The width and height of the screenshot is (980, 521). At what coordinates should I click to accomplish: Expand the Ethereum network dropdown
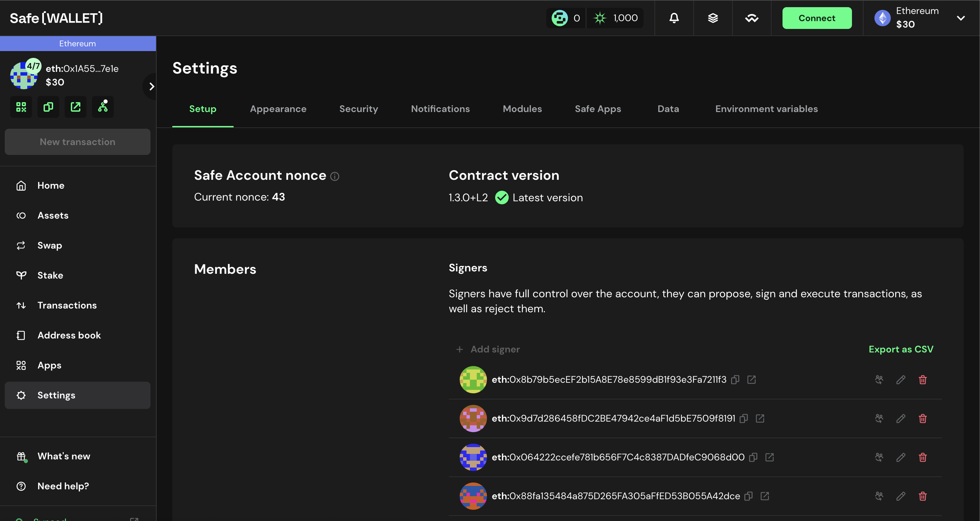(961, 18)
